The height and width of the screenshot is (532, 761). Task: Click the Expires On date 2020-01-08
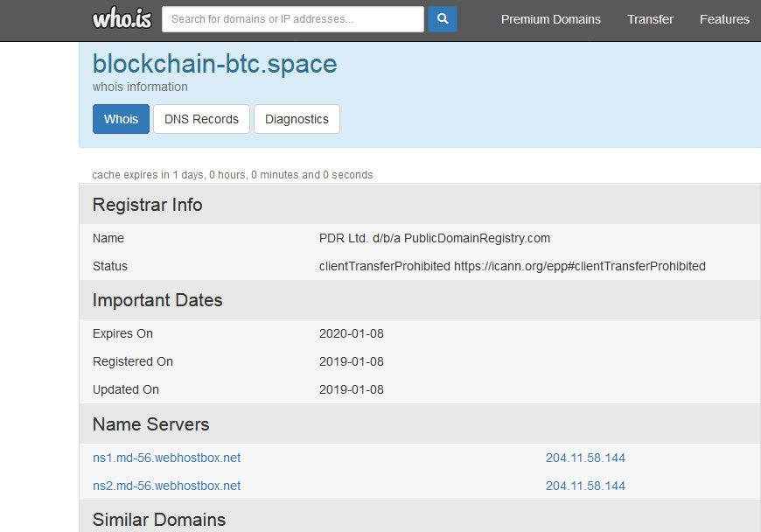tap(352, 333)
